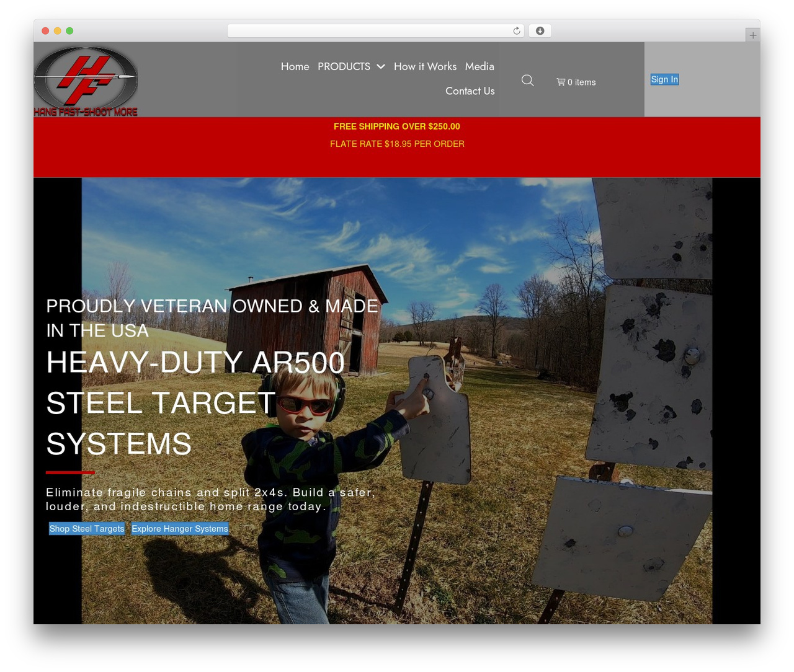Screen dimensions: 794x672
Task: Click the shopping cart icon
Action: [561, 82]
